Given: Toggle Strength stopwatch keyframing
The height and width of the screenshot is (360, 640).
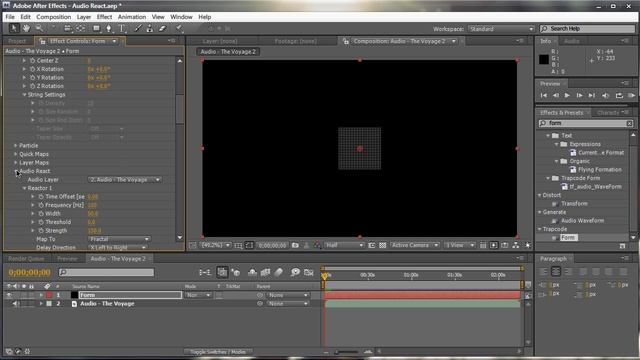Looking at the screenshot, I should tap(41, 231).
